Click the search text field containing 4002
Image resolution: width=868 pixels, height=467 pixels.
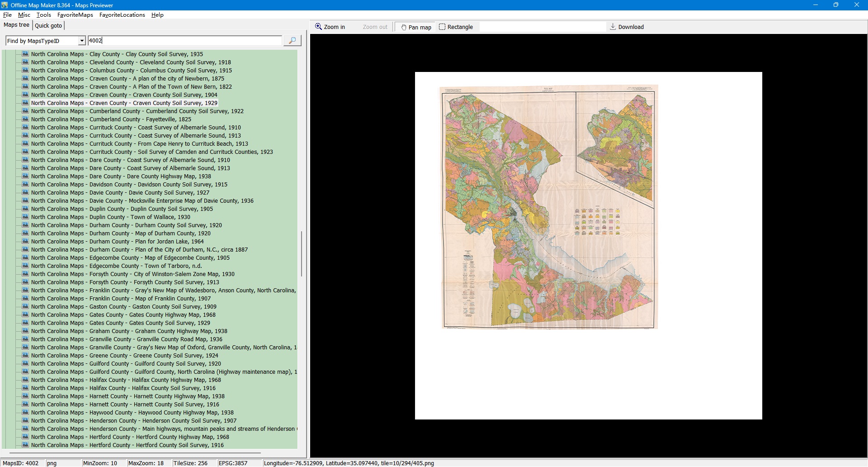pyautogui.click(x=184, y=41)
